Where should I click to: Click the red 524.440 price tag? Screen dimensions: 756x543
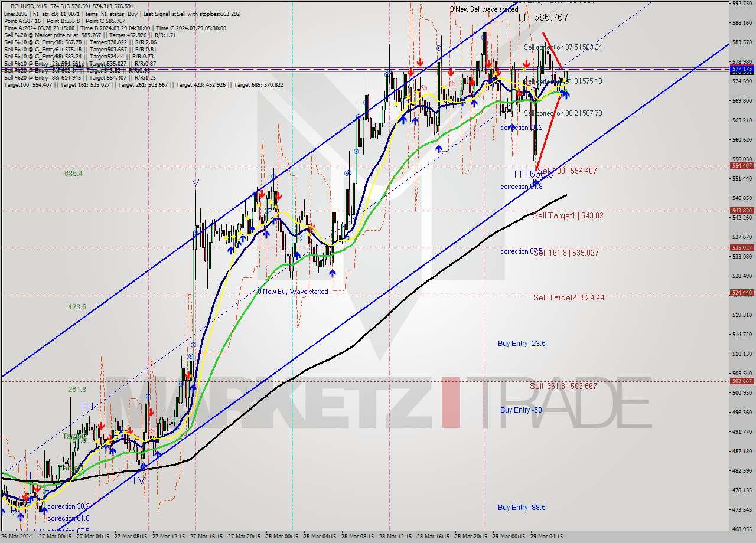click(742, 293)
